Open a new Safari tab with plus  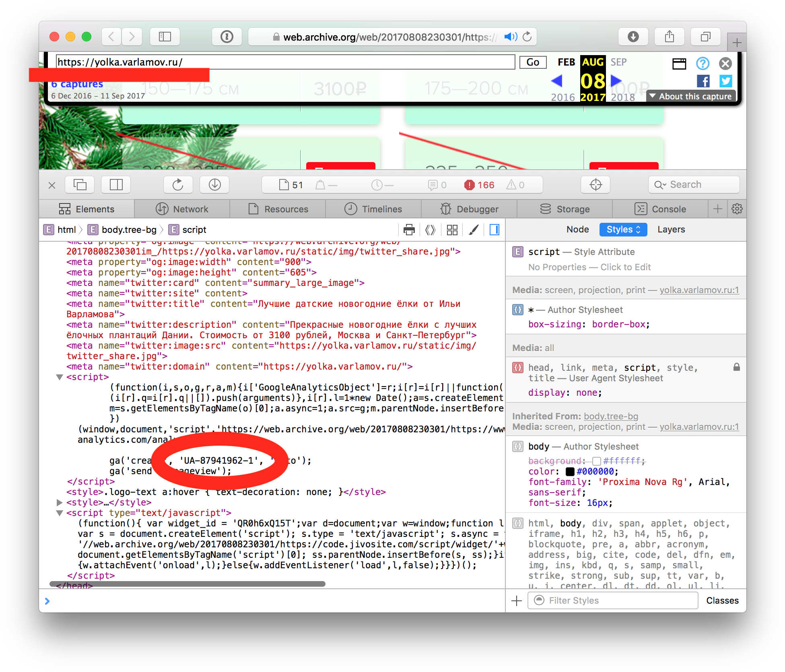737,42
